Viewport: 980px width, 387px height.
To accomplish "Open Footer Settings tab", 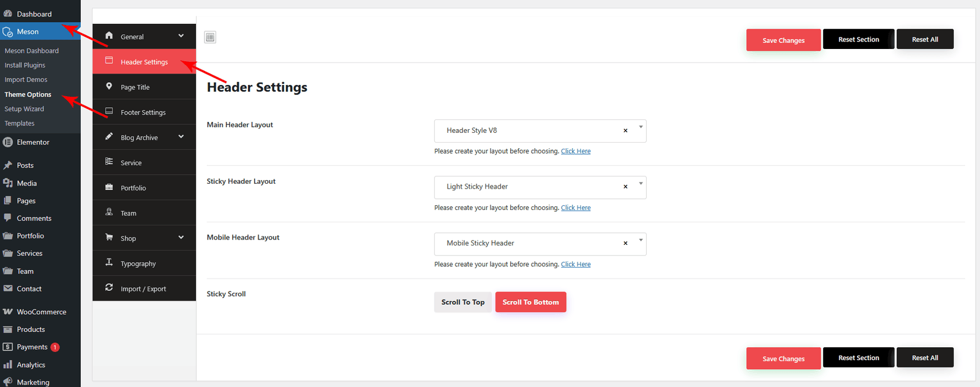I will [143, 113].
